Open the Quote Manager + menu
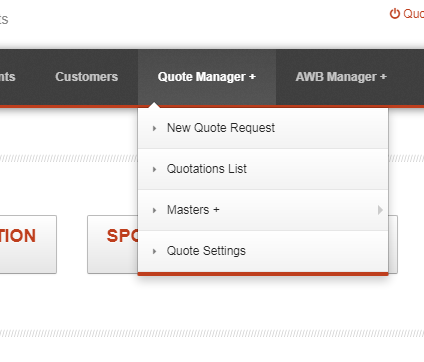Image resolution: width=424 pixels, height=362 pixels. tap(207, 77)
